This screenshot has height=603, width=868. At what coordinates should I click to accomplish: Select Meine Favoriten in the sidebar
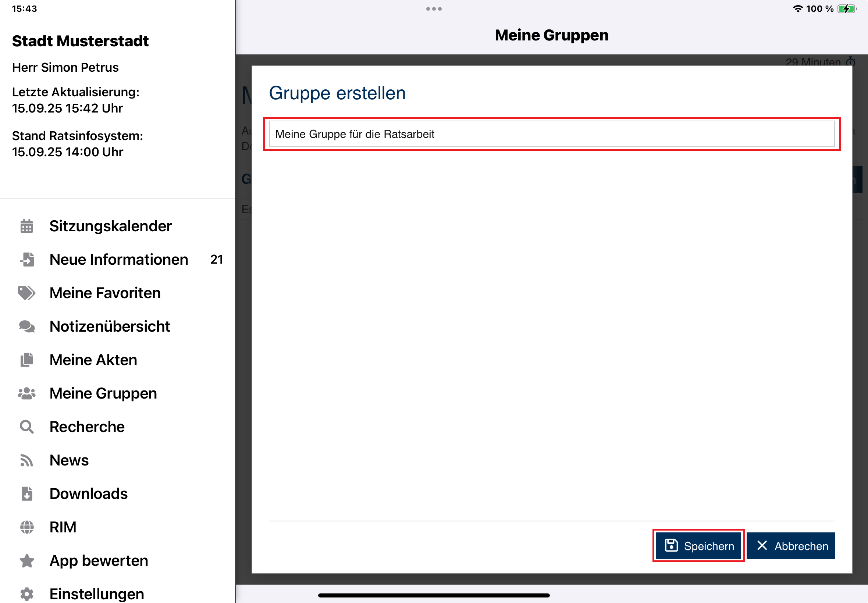tap(105, 293)
